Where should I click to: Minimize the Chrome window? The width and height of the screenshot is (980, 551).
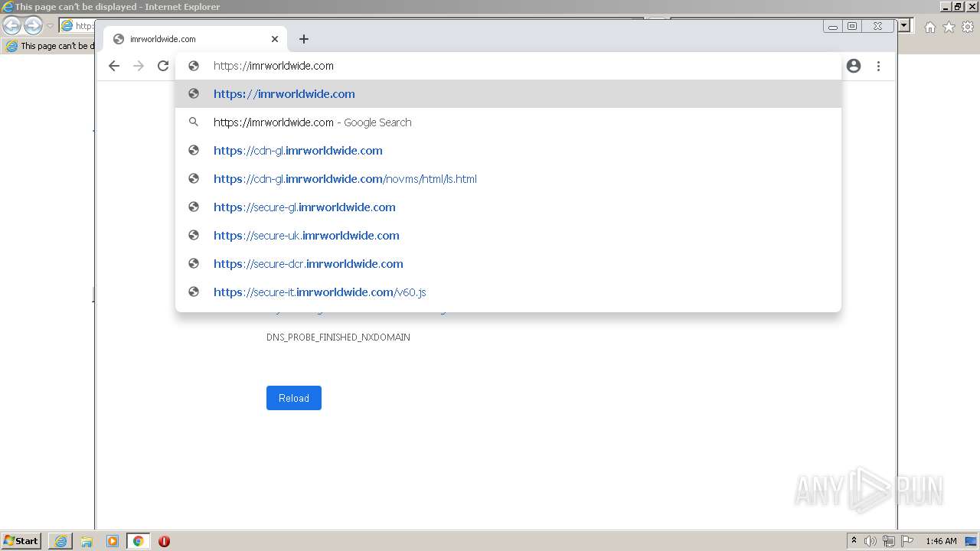click(x=833, y=26)
